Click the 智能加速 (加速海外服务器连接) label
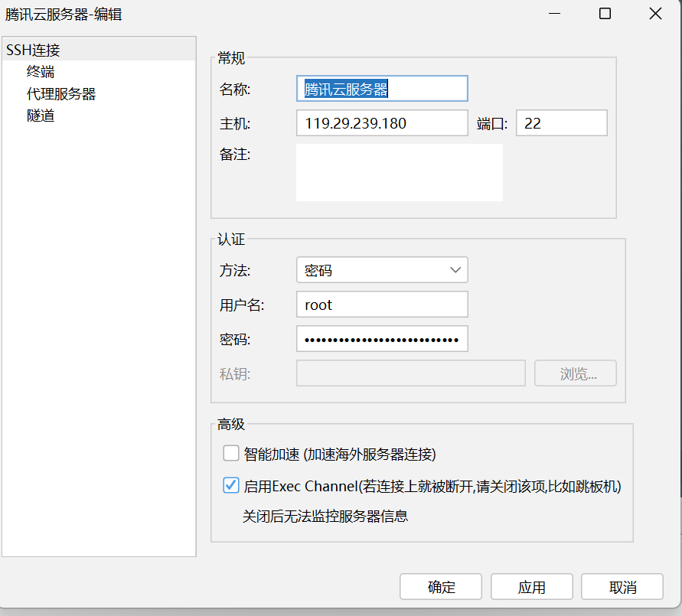 [340, 455]
